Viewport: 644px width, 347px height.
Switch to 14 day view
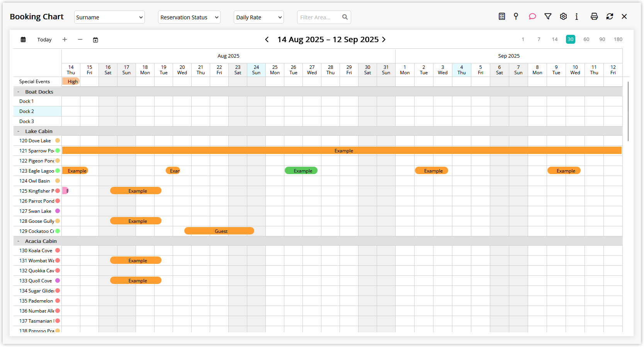(555, 39)
